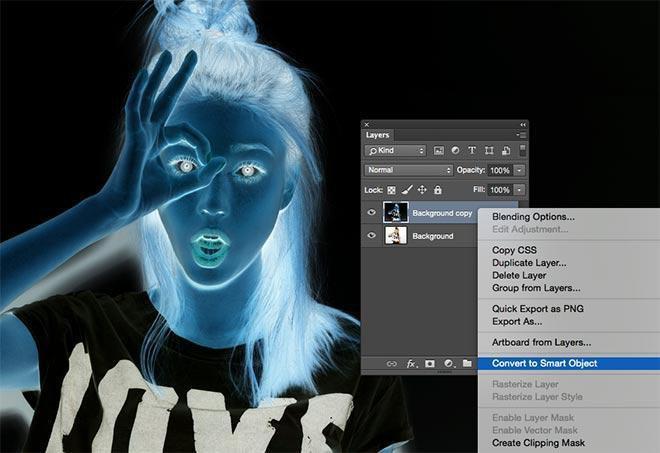Hide the Background copy layer
Viewport: 660px width, 453px height.
tap(372, 212)
